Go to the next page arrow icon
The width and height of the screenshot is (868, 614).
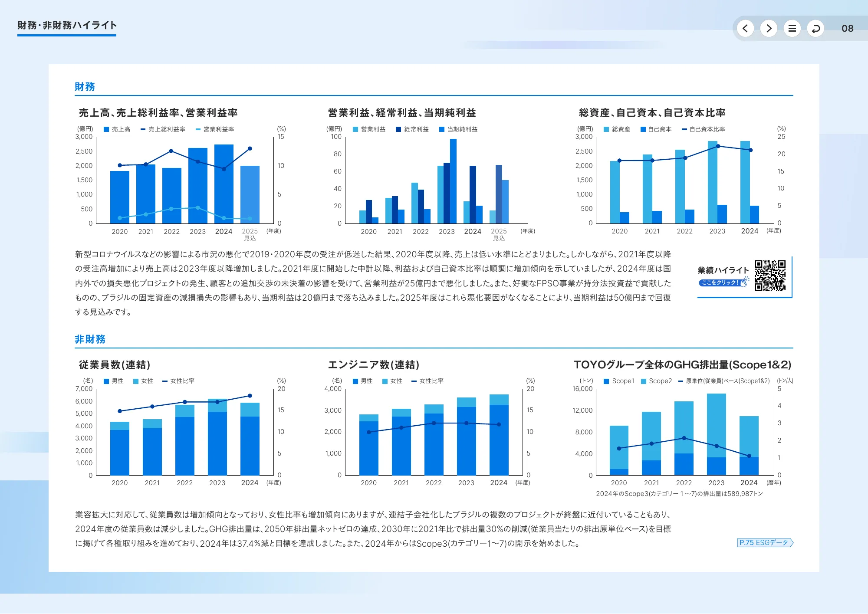(x=769, y=28)
